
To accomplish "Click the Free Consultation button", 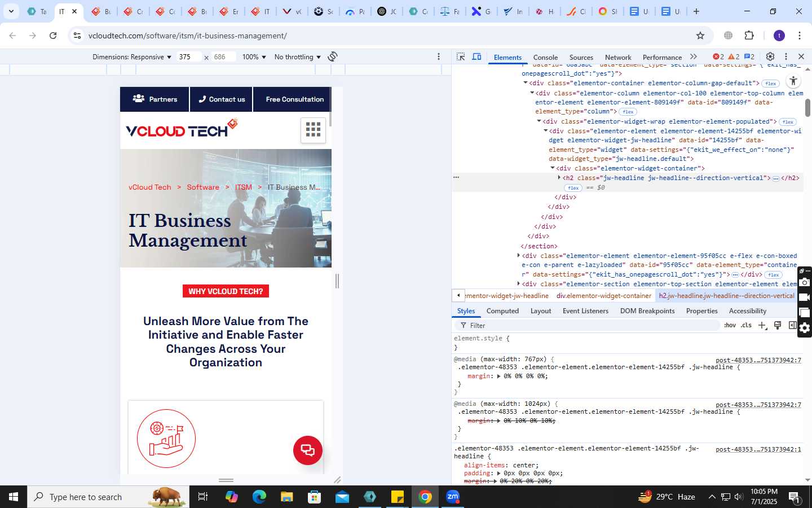I will (292, 99).
